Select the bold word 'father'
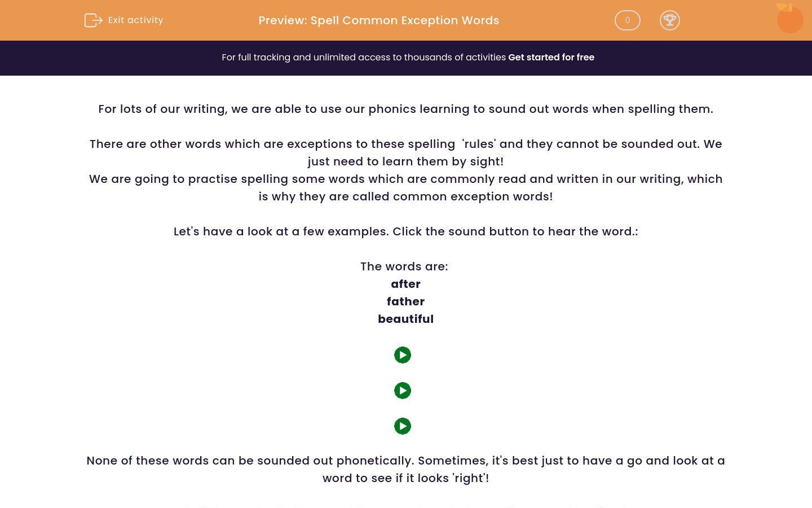The height and width of the screenshot is (508, 812). [x=405, y=301]
